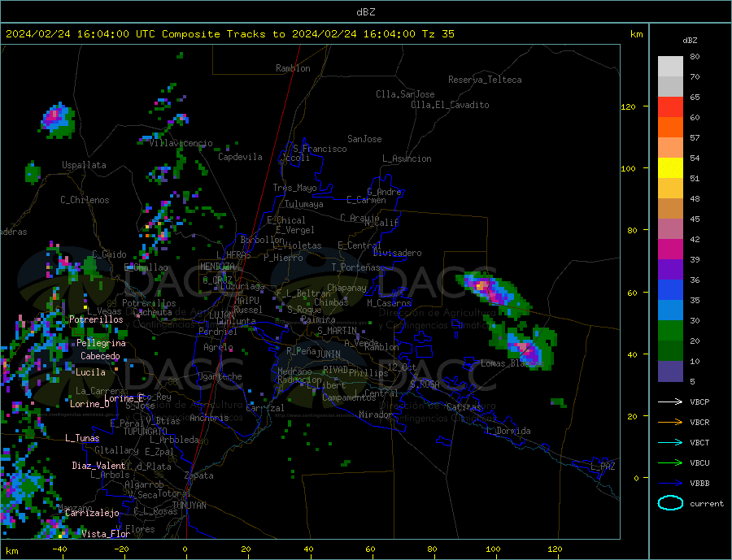The height and width of the screenshot is (560, 732).
Task: Click the 'Tulumaya' map label
Action: tap(304, 204)
